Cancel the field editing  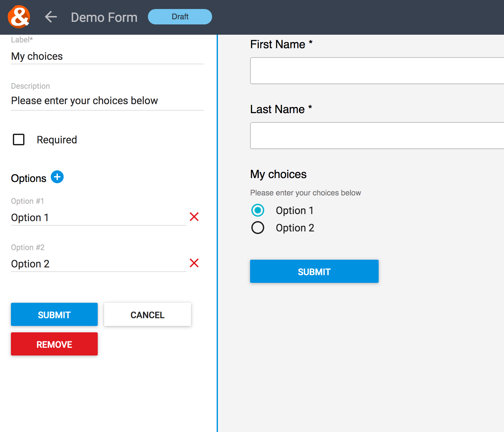[148, 314]
